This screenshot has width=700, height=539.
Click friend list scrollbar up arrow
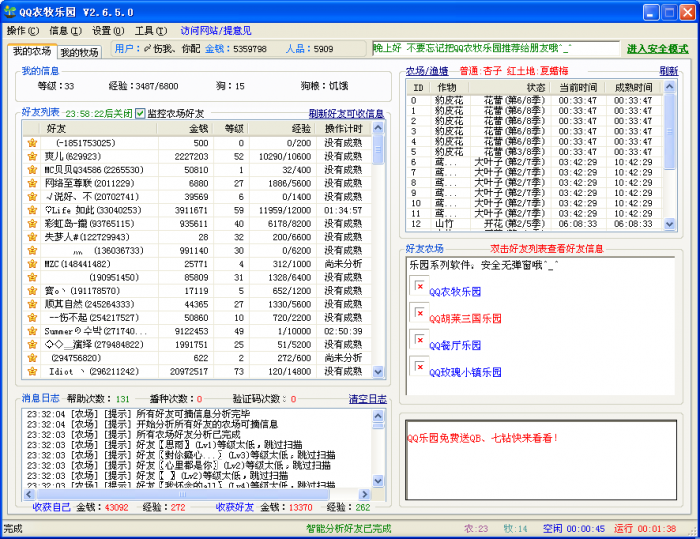point(378,128)
